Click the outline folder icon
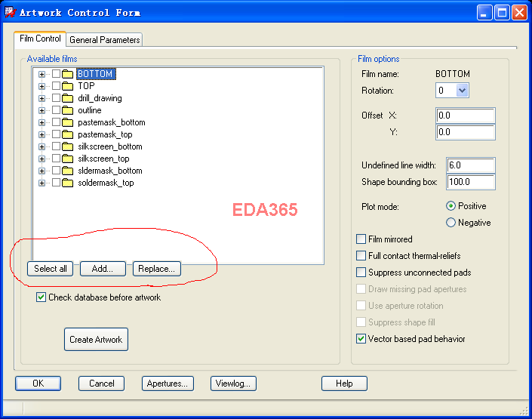This screenshot has height=419, width=532. coord(67,110)
